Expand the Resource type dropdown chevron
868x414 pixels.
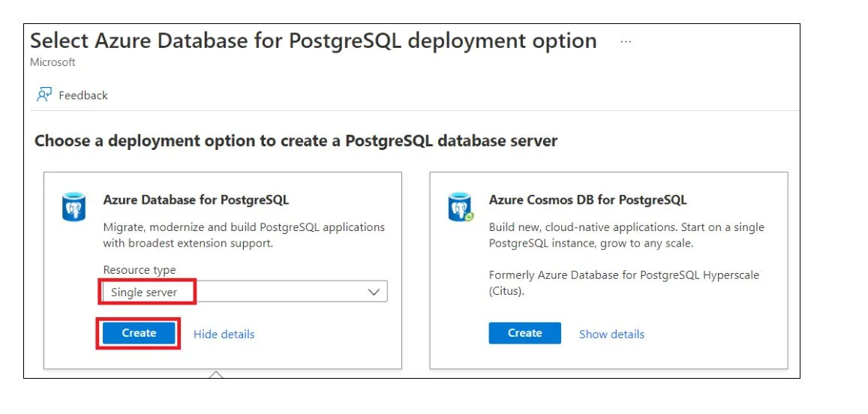(x=374, y=292)
